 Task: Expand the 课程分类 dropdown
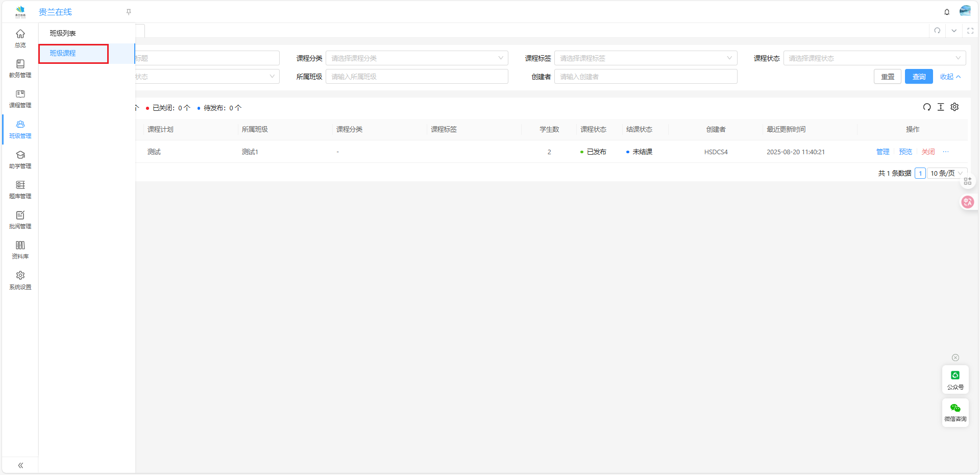pyautogui.click(x=416, y=58)
